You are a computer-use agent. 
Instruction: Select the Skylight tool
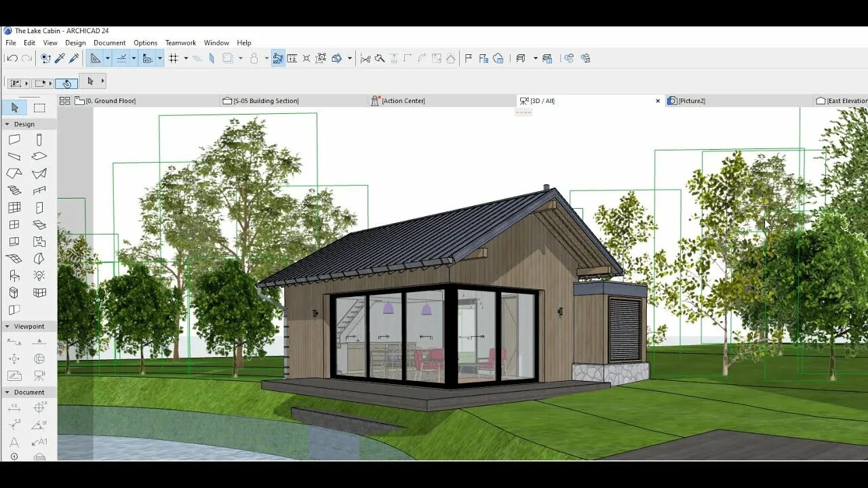(39, 224)
